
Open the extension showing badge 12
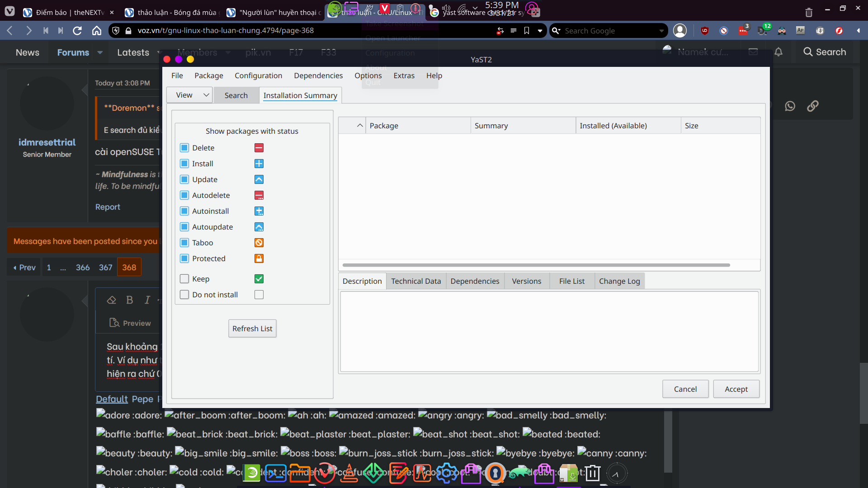pos(763,30)
